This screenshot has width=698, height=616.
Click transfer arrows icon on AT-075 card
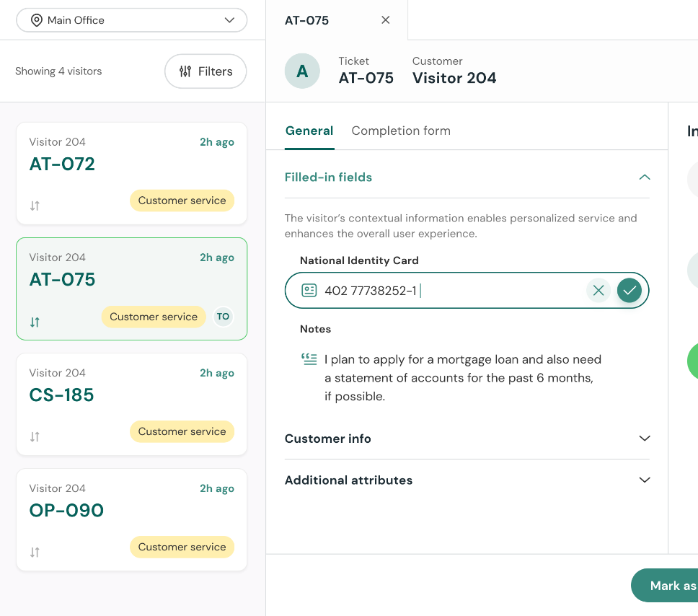(x=35, y=322)
